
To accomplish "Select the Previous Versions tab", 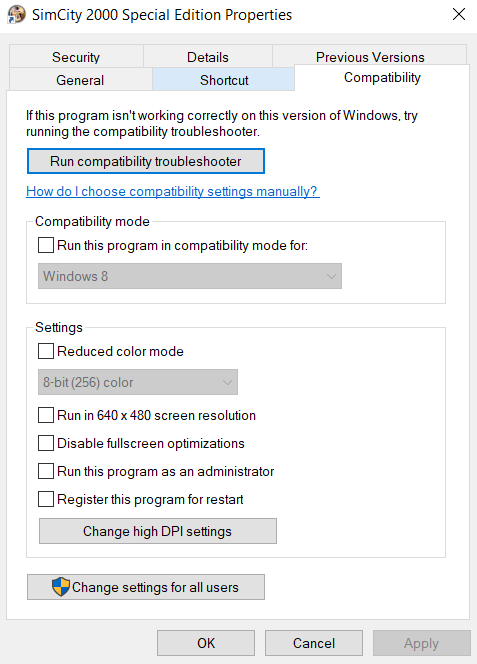I will [x=370, y=57].
